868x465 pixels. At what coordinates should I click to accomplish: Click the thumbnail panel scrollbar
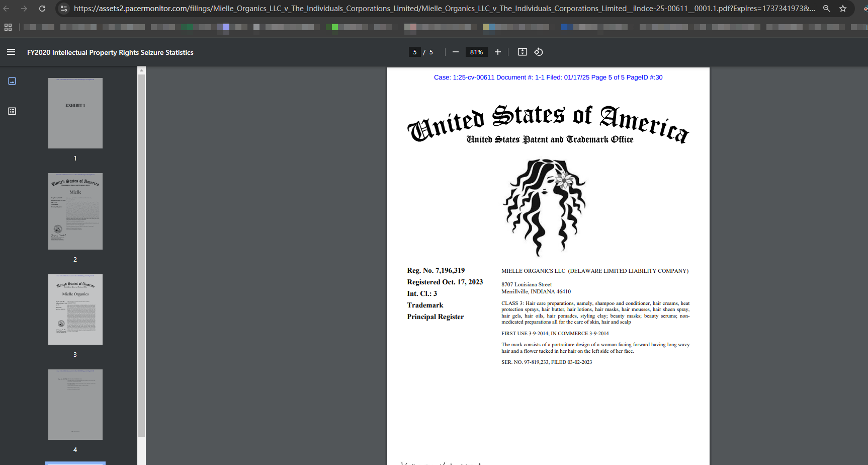[141, 252]
